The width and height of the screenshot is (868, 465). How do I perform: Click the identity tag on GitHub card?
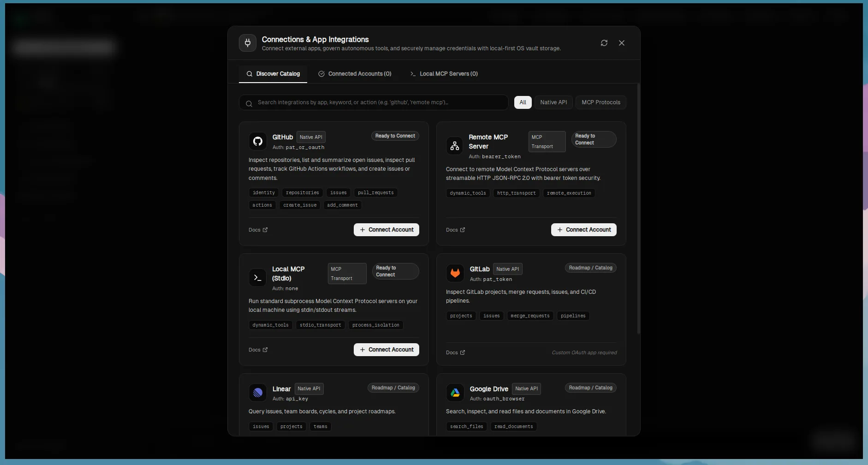264,193
